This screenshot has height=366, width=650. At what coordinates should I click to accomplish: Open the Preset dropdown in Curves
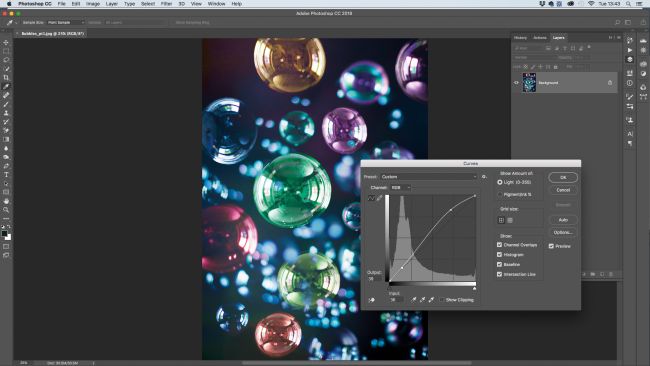(x=429, y=177)
